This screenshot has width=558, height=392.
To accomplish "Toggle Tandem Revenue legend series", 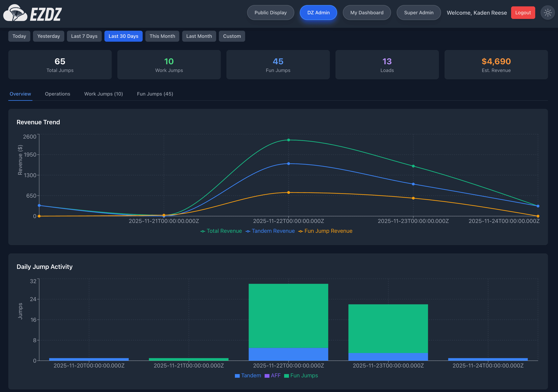I will (270, 231).
